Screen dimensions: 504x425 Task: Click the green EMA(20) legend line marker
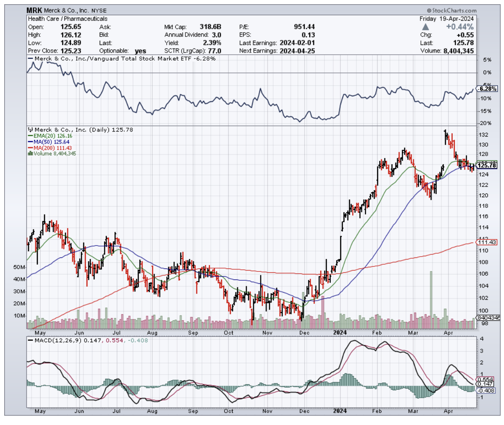click(x=30, y=136)
